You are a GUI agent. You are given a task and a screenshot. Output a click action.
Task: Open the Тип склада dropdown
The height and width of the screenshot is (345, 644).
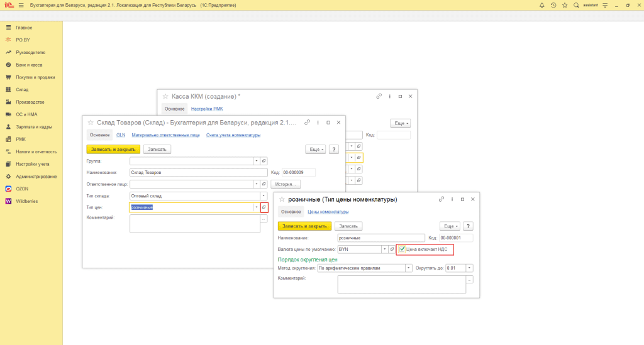click(264, 196)
